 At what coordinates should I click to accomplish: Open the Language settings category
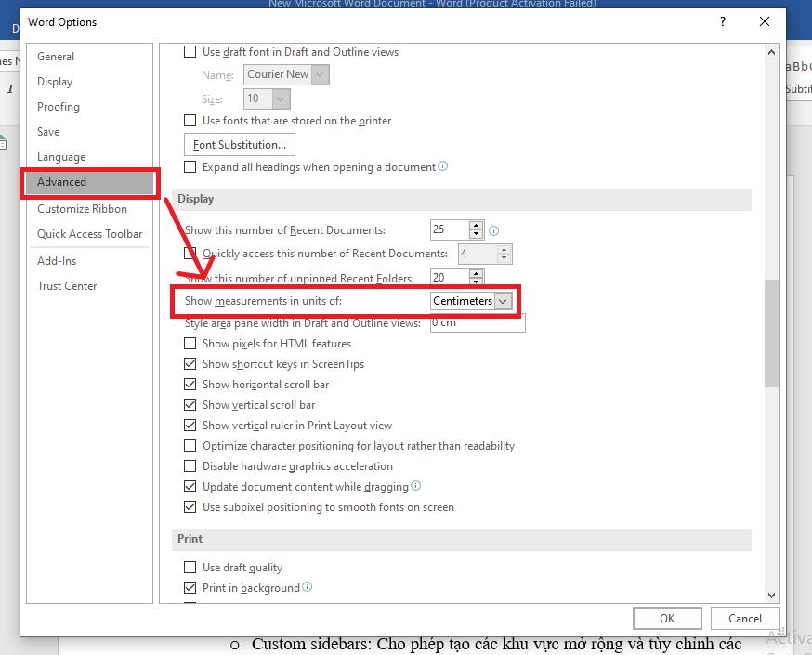[89, 157]
